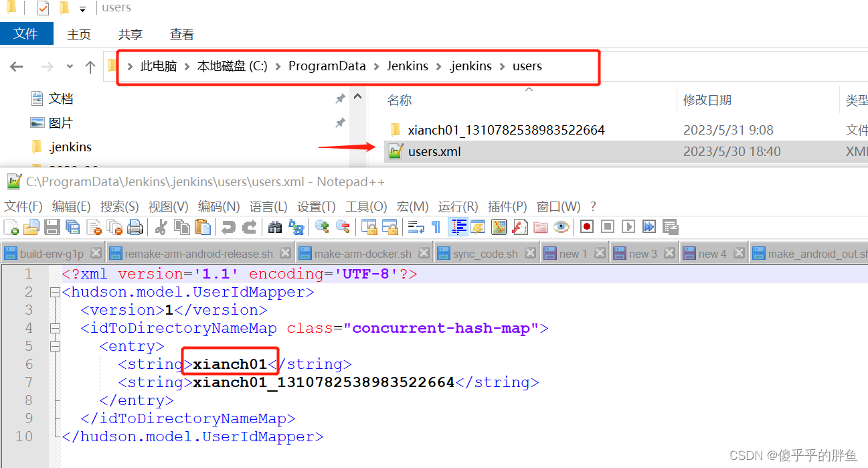Paste from clipboard using toolbar icon
The image size is (868, 468).
203,227
